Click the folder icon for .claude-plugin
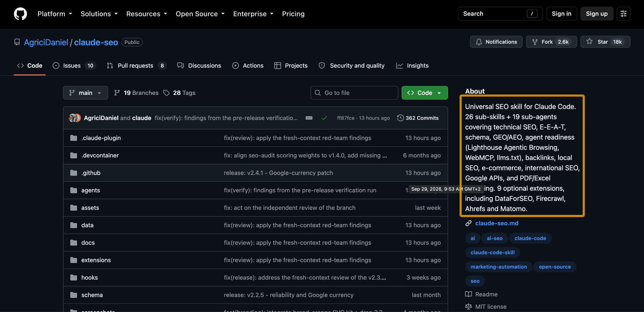Screen dimensions: 644x312 coord(74,138)
